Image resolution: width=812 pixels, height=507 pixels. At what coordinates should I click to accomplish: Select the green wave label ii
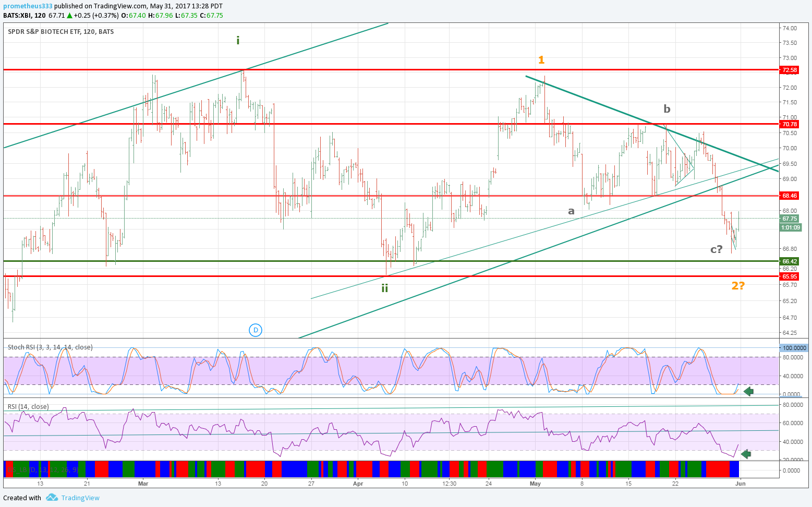tap(384, 288)
